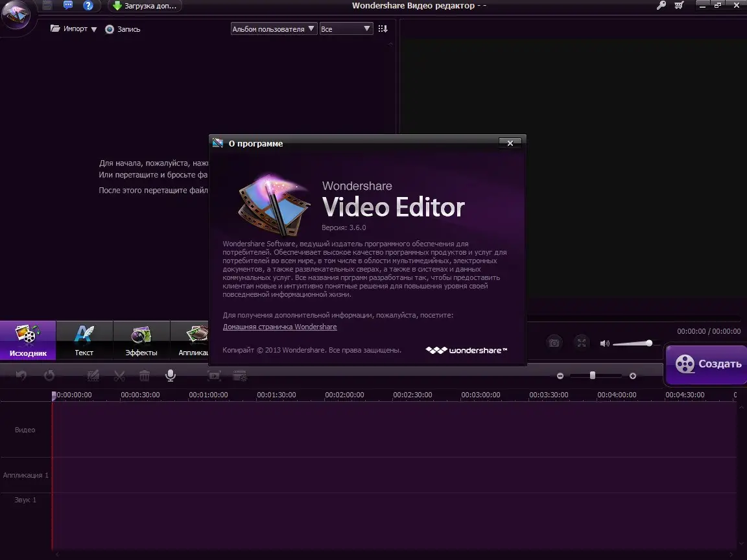Image resolution: width=747 pixels, height=560 pixels.
Task: Open registration via the key icon
Action: click(x=661, y=6)
